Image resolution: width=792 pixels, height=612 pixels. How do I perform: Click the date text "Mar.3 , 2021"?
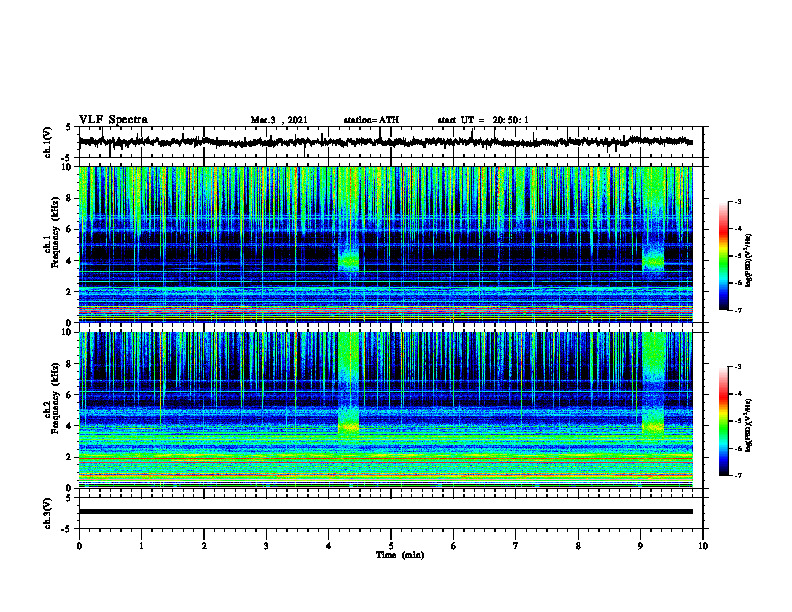(x=279, y=120)
